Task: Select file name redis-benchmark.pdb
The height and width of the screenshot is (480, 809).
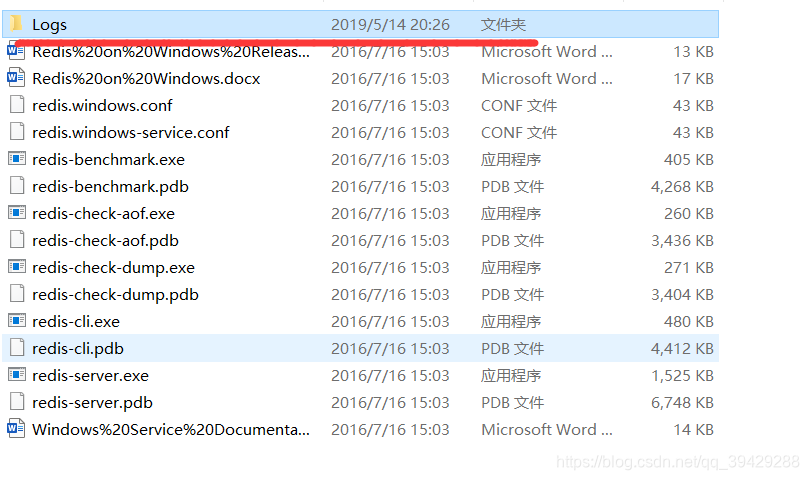Action: coord(110,186)
